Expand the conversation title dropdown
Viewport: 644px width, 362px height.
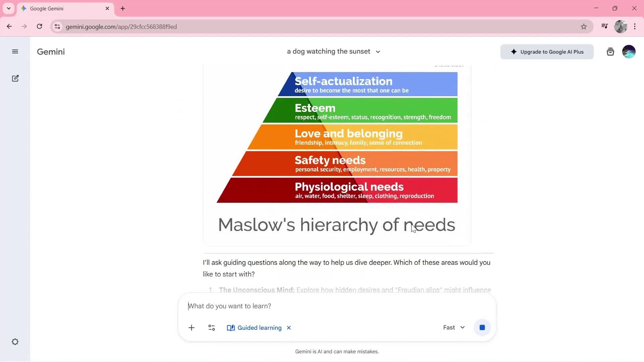pyautogui.click(x=378, y=52)
